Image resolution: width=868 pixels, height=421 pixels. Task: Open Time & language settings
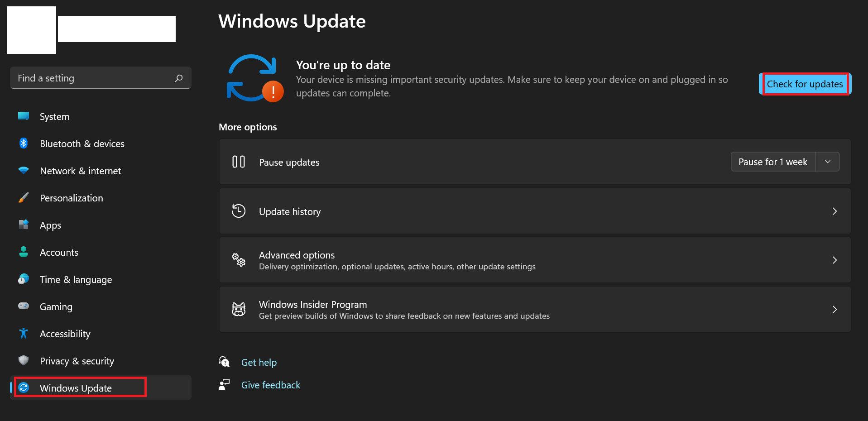point(101,279)
